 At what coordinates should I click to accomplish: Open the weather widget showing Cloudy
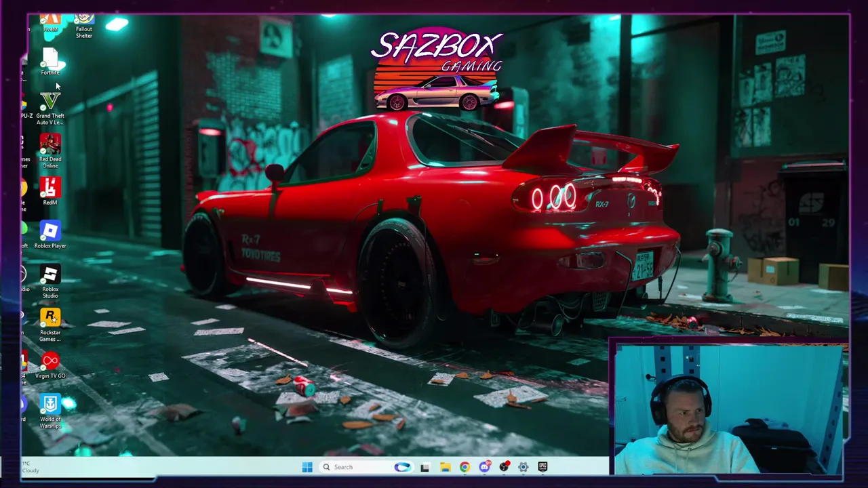31,467
